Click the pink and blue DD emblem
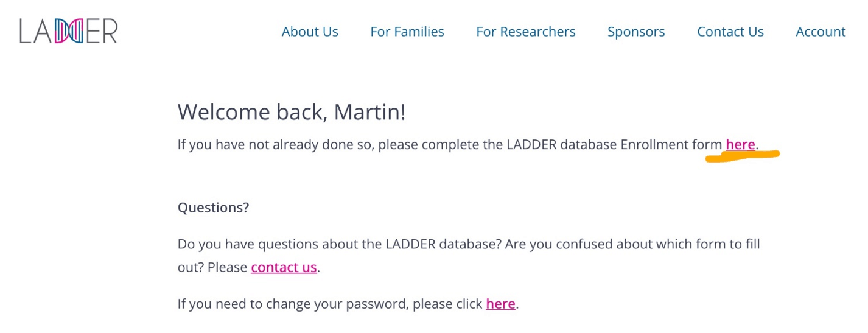The width and height of the screenshot is (868, 333). [69, 31]
